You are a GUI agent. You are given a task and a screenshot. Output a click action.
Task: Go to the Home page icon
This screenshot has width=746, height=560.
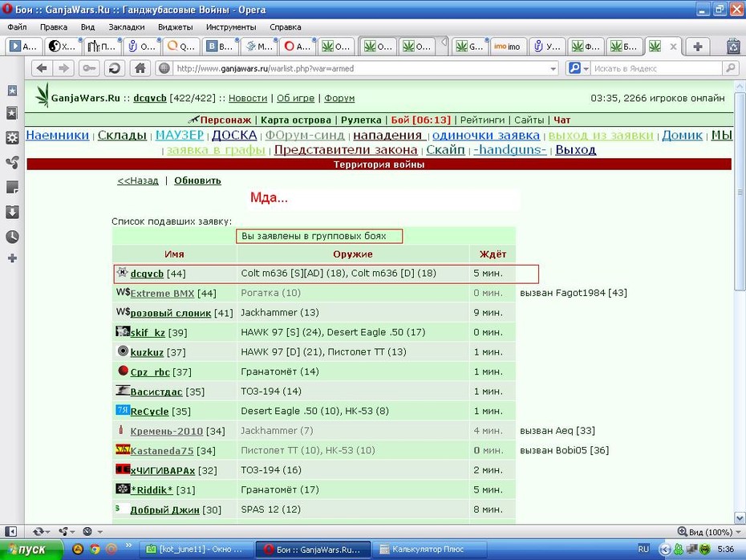point(140,68)
